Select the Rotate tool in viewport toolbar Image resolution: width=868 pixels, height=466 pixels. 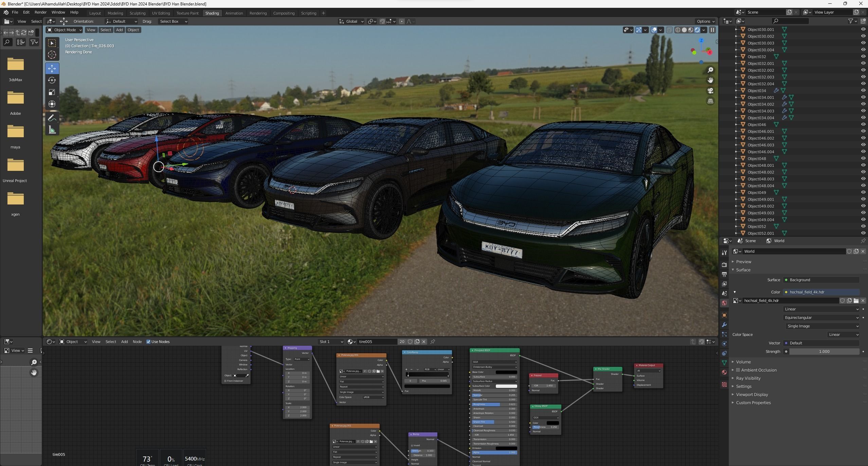(52, 80)
